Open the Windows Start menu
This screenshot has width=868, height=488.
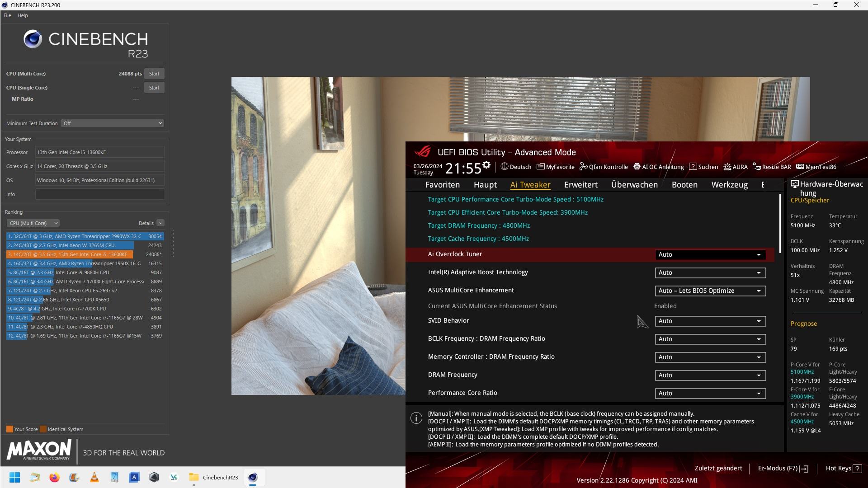[15, 477]
